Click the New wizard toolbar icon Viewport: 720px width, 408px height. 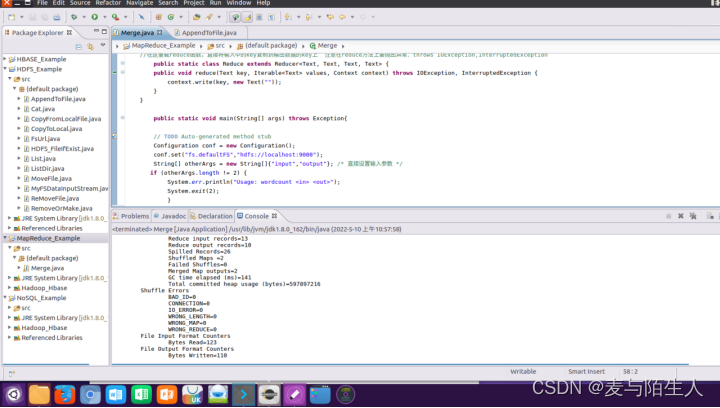tap(11, 17)
